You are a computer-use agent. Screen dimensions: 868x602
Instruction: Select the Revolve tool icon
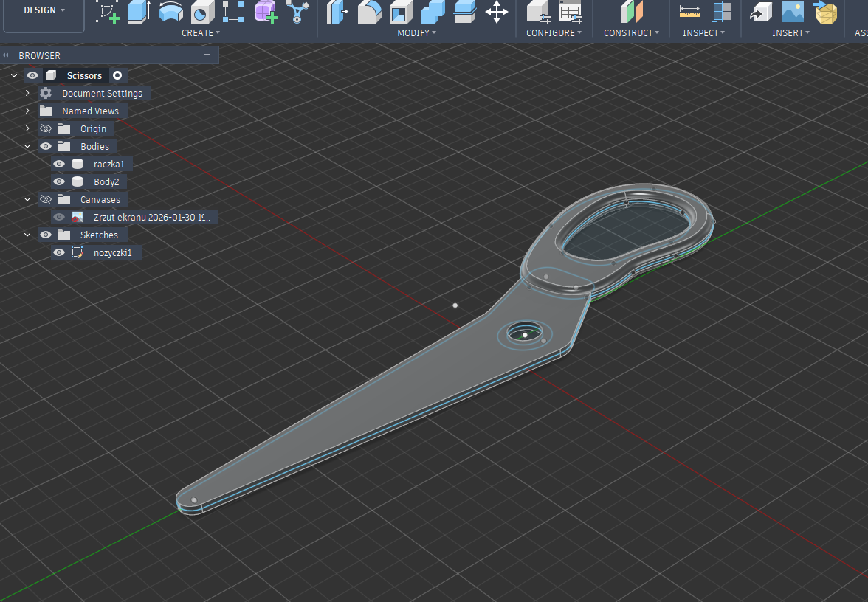tap(171, 11)
